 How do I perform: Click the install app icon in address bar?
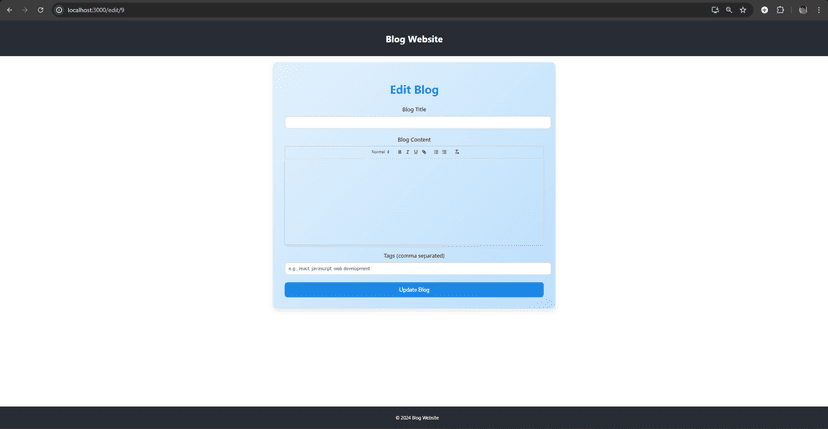(715, 10)
